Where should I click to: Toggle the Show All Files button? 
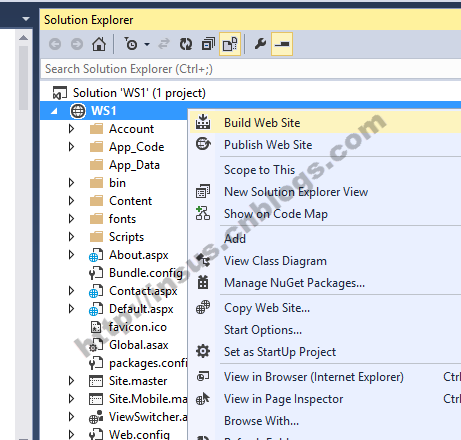[230, 44]
